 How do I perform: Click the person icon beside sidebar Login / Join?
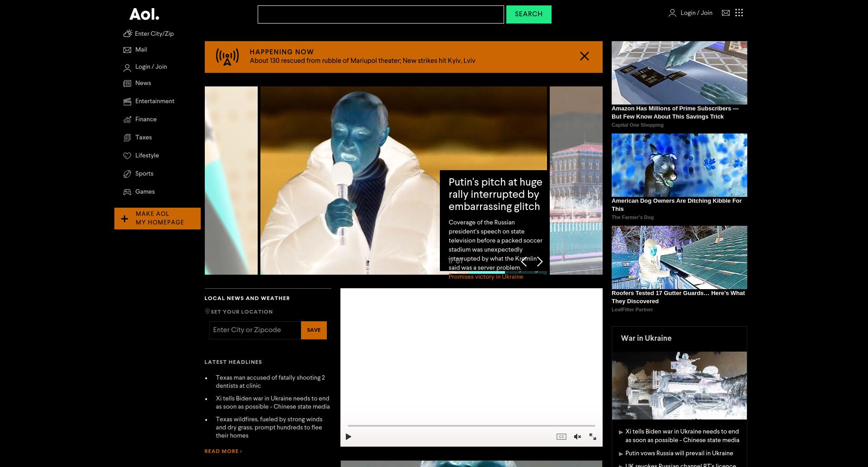click(x=127, y=67)
